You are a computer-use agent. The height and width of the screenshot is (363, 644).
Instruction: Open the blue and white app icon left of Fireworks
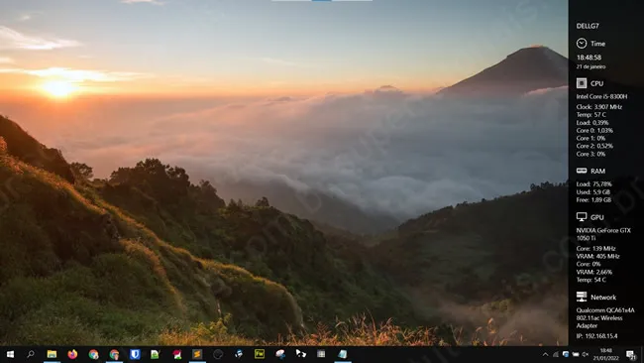239,354
